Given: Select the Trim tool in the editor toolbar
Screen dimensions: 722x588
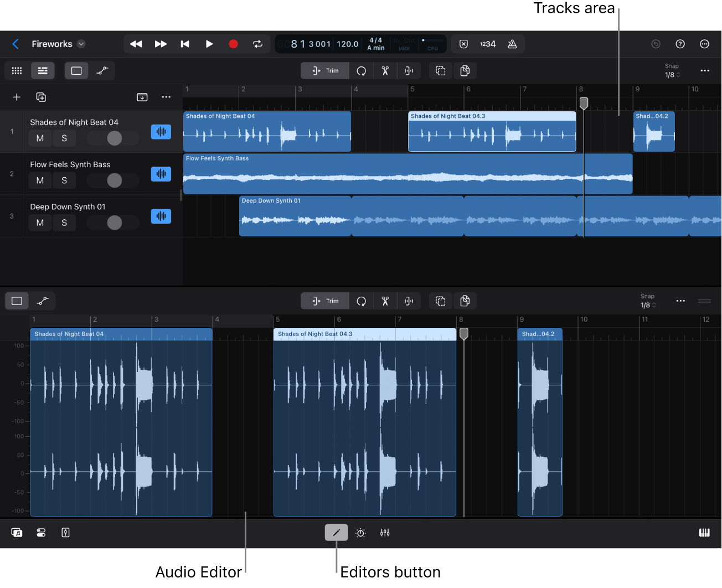Looking at the screenshot, I should click(x=325, y=301).
